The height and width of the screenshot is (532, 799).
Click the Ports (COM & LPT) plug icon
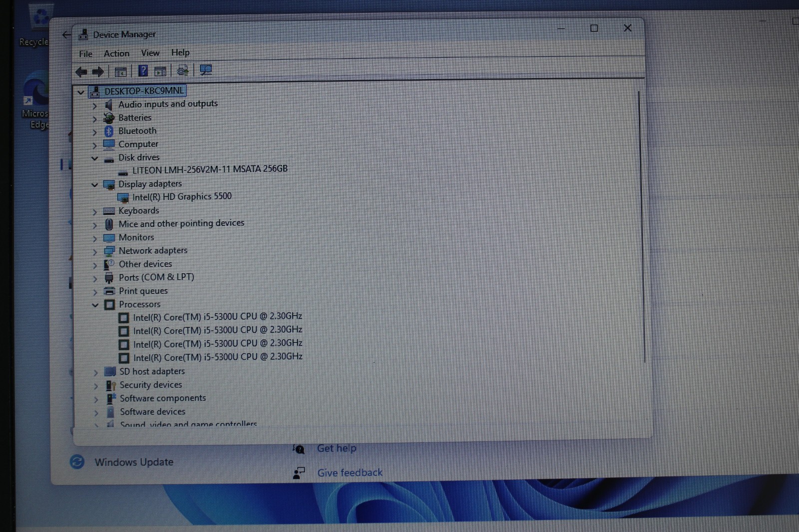109,278
